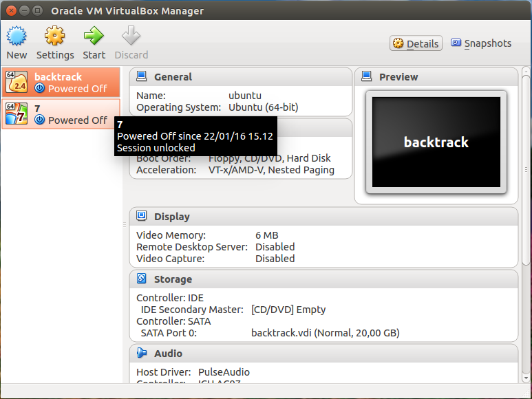The image size is (532, 399).
Task: Click the Preview section monitor icon
Action: click(366, 76)
